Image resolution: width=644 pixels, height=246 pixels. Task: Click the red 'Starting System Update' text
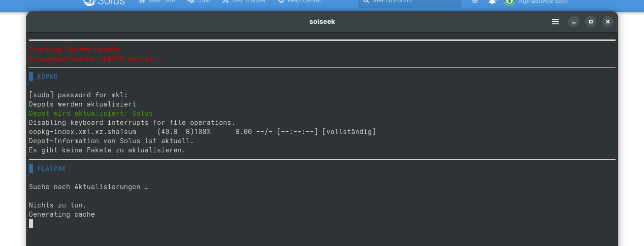point(74,49)
